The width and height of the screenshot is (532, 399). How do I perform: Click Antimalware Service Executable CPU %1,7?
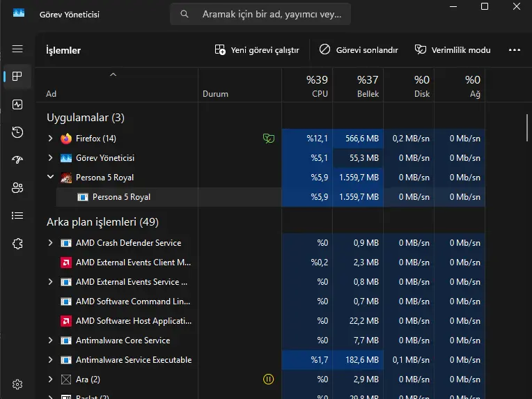point(319,359)
